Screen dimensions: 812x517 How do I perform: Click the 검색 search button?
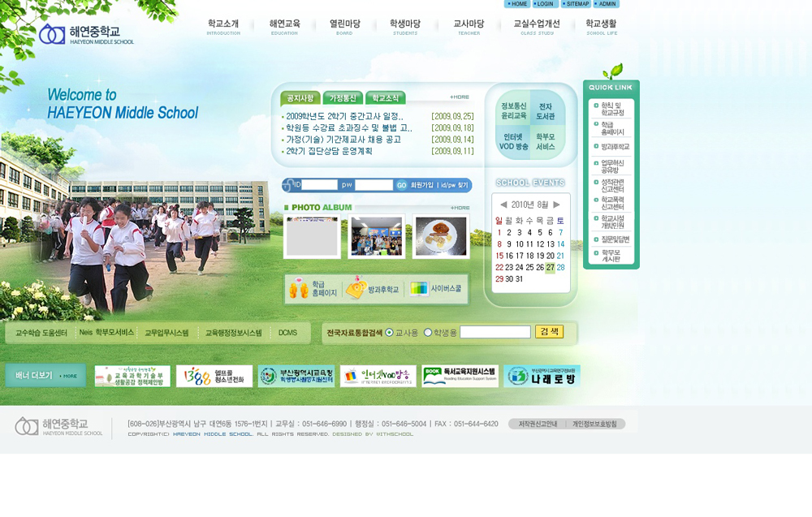(549, 332)
